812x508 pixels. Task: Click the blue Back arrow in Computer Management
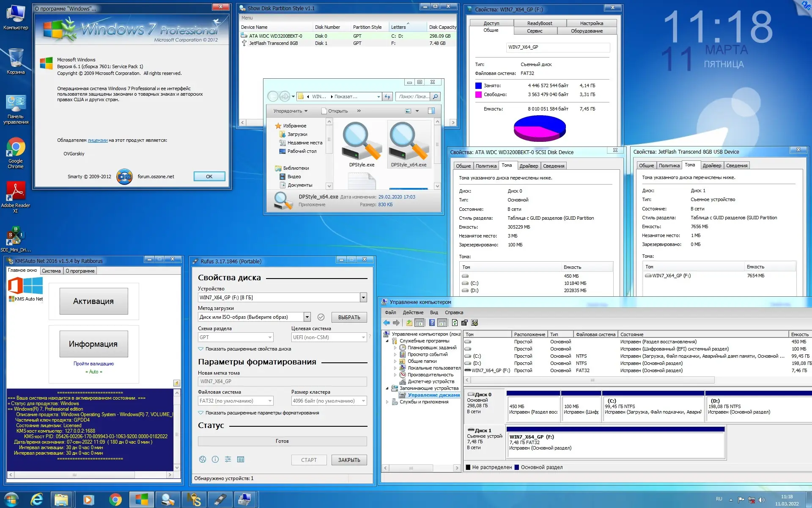click(x=387, y=323)
